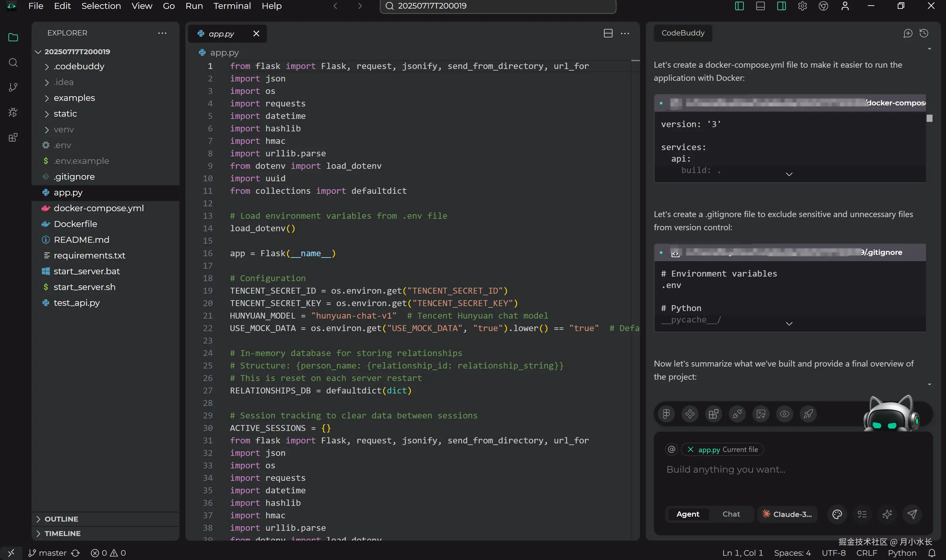The height and width of the screenshot is (560, 946).
Task: Switch to Chat mode
Action: [x=731, y=514]
